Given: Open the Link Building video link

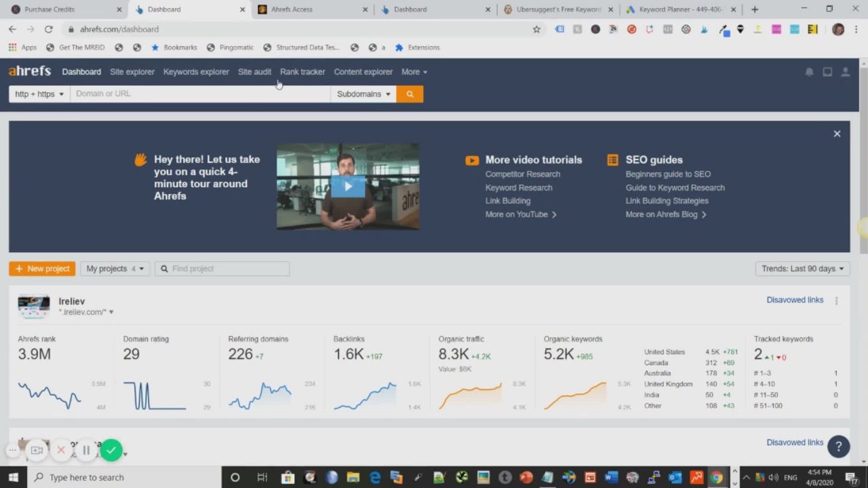Looking at the screenshot, I should [x=508, y=201].
